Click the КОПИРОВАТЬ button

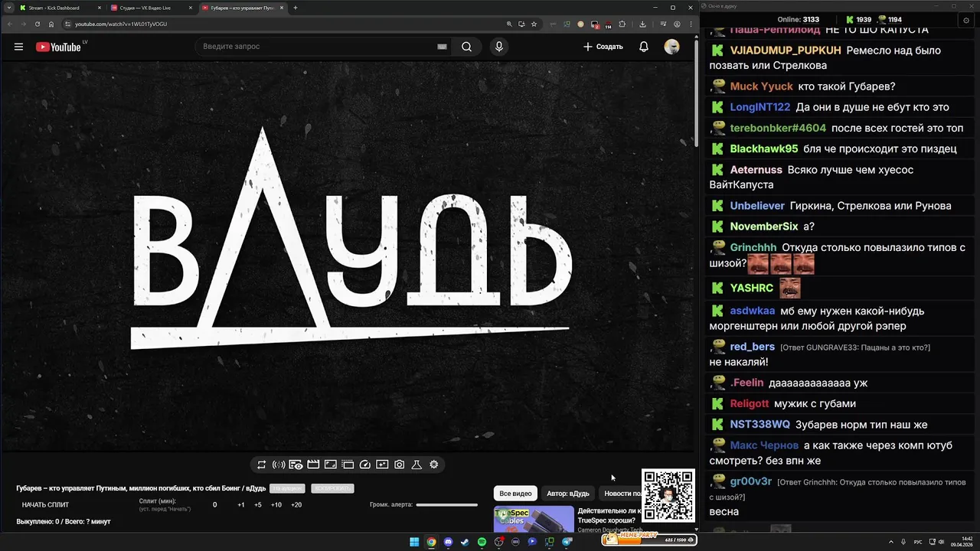332,488
